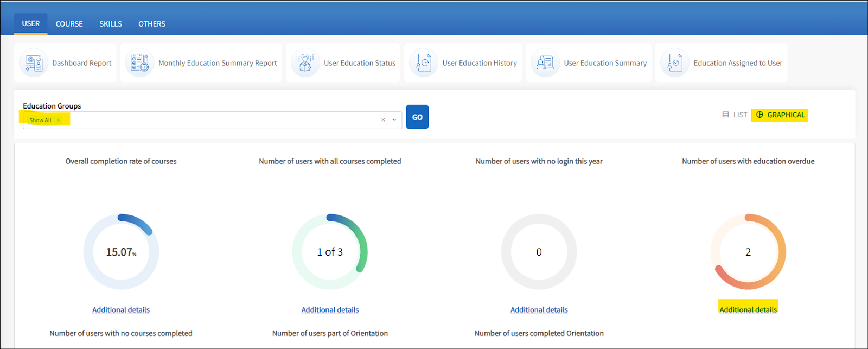Expand the Education Groups dropdown arrow
Viewport: 868px width, 349px height.
coord(394,120)
